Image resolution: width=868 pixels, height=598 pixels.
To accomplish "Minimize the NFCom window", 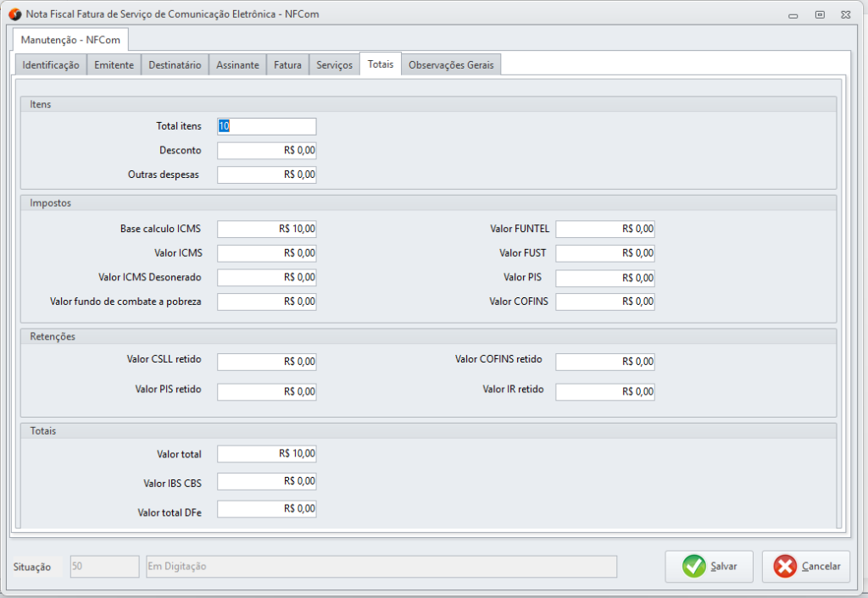I will click(x=793, y=15).
